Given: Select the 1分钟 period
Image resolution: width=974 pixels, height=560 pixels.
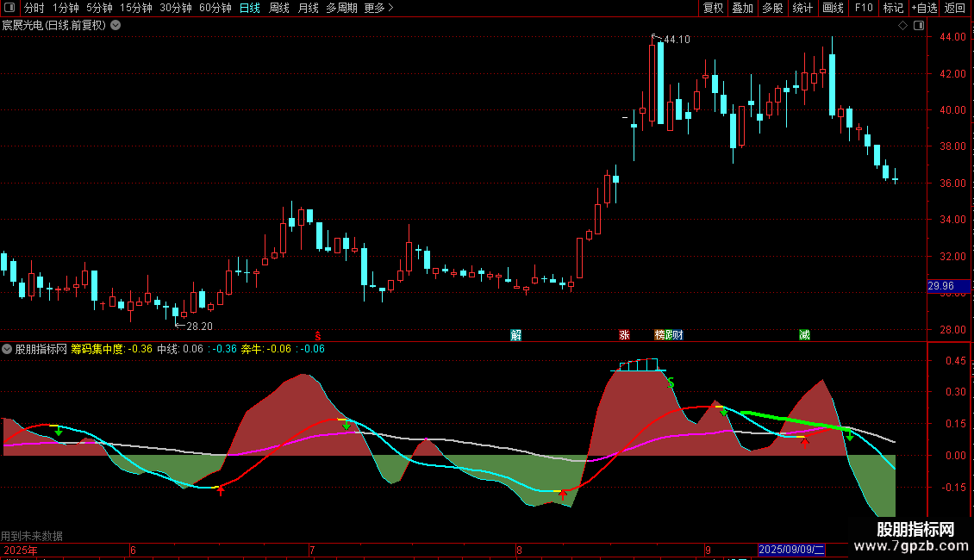Looking at the screenshot, I should (x=66, y=8).
